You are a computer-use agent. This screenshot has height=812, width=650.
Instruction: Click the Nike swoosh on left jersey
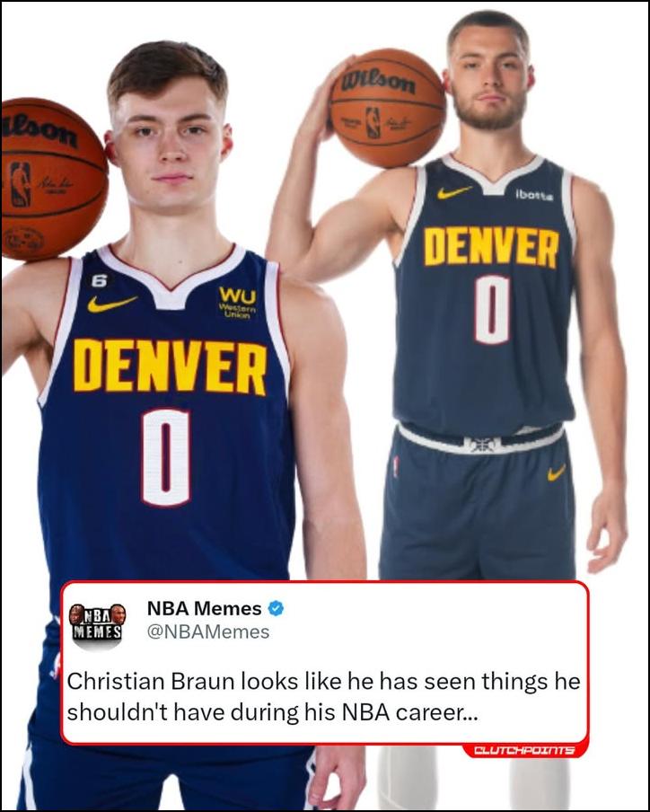[112, 304]
